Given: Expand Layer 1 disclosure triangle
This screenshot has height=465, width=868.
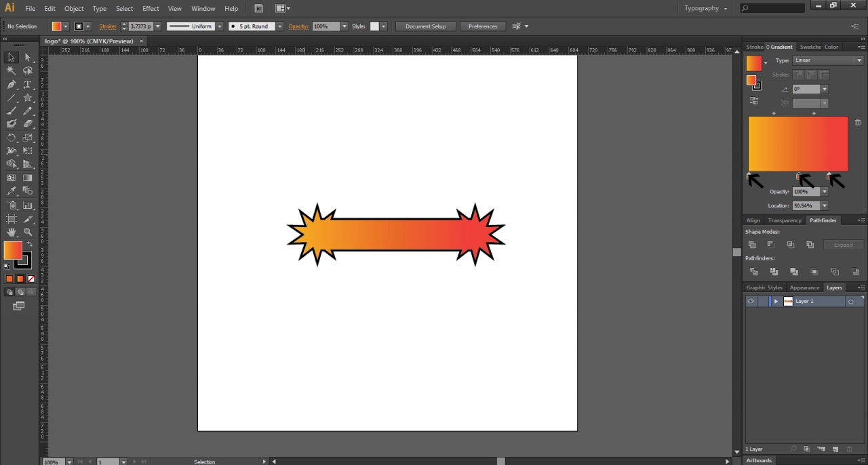Looking at the screenshot, I should click(776, 302).
